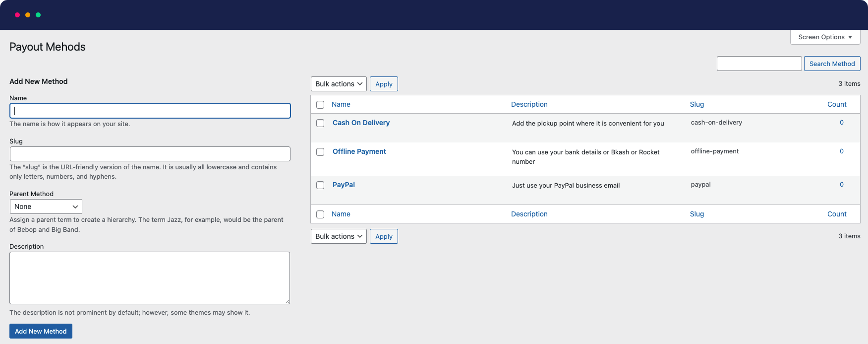Image resolution: width=868 pixels, height=344 pixels.
Task: Focus the method search input field
Action: [x=759, y=64]
